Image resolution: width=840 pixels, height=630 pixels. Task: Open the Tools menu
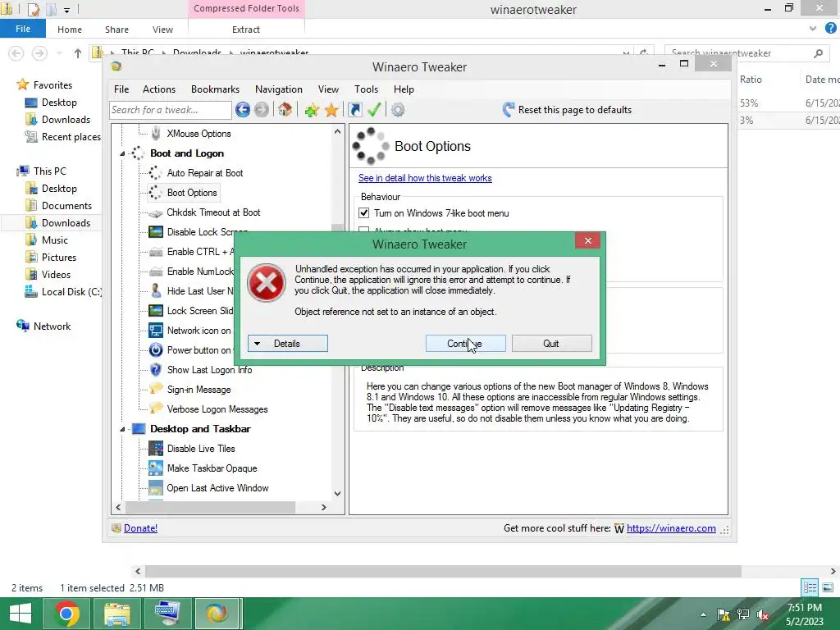[x=367, y=89]
